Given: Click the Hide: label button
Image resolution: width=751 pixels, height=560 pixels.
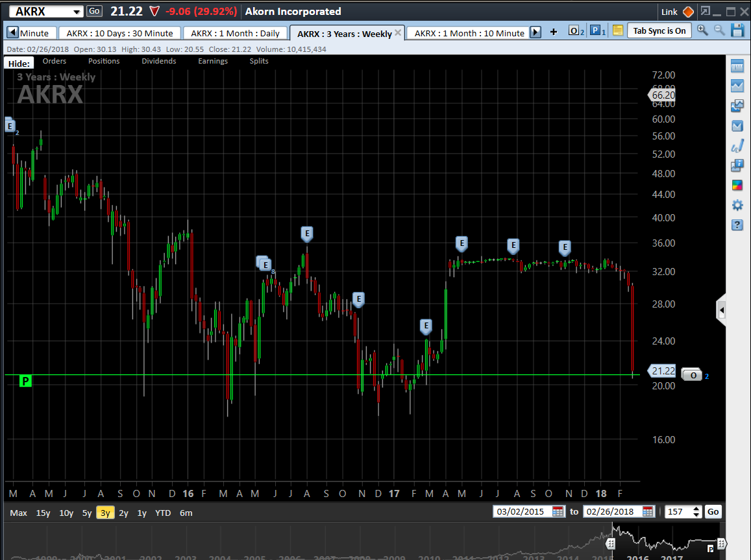Looking at the screenshot, I should [19, 63].
